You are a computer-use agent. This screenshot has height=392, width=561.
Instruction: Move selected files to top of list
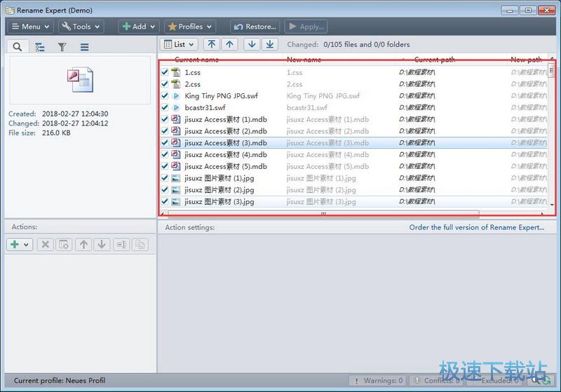click(x=211, y=44)
